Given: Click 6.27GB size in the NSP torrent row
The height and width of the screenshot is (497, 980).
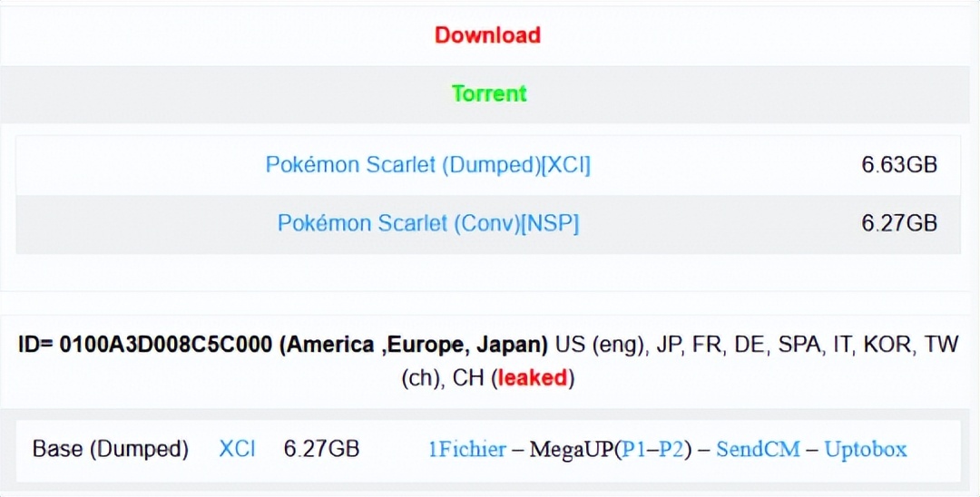Looking at the screenshot, I should [898, 223].
